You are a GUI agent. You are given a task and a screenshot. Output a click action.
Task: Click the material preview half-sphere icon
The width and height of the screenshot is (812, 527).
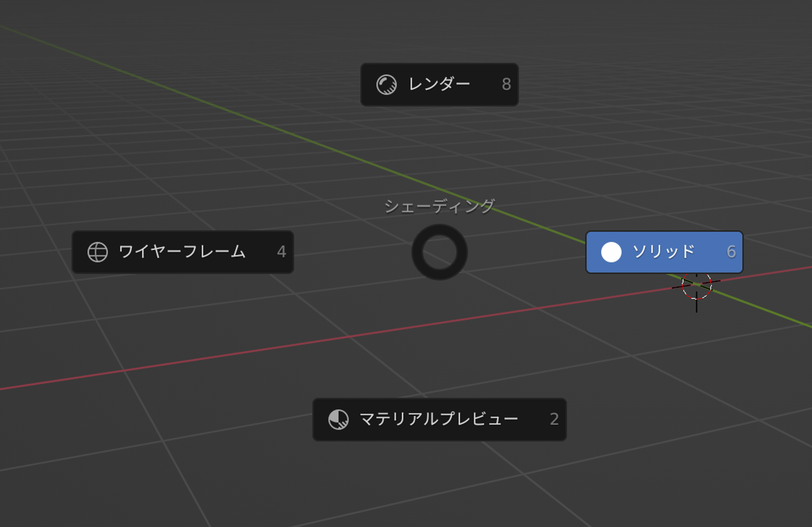coord(338,419)
